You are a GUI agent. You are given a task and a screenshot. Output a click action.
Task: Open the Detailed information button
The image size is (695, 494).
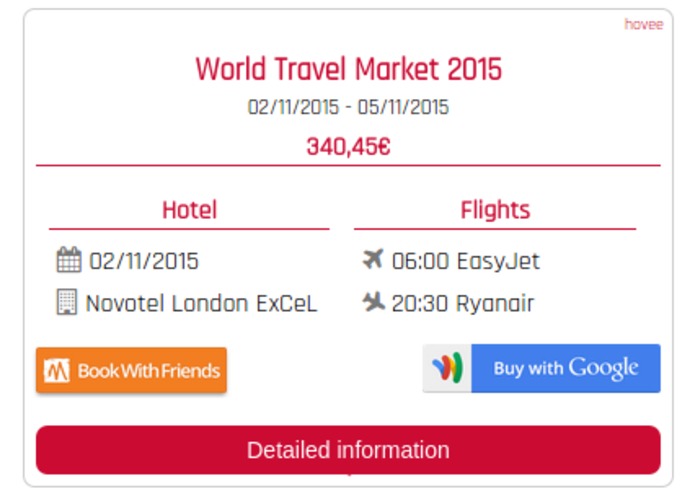pyautogui.click(x=348, y=450)
